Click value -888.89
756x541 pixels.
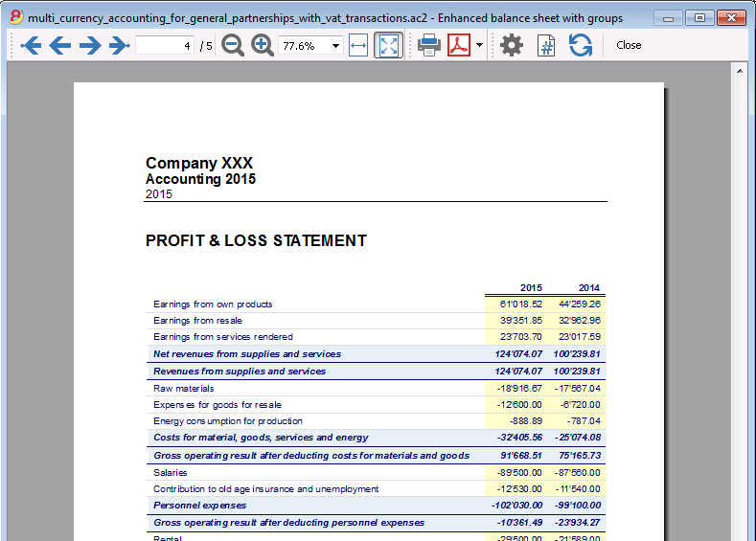tap(525, 421)
